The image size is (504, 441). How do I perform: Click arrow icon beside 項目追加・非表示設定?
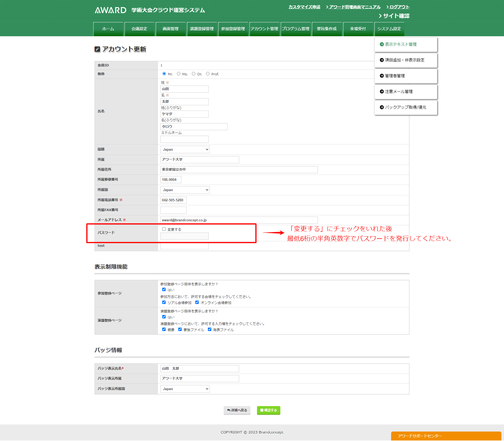[382, 60]
